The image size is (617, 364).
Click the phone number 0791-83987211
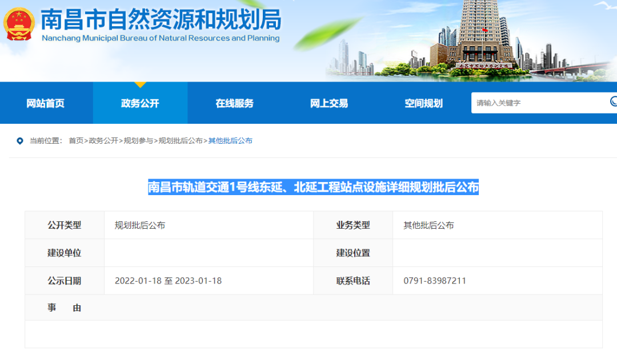[434, 281]
